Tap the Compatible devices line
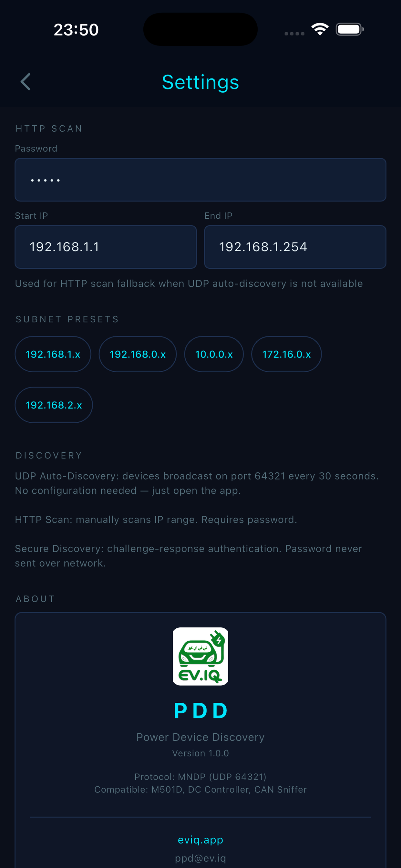Image resolution: width=401 pixels, height=868 pixels. [x=200, y=790]
